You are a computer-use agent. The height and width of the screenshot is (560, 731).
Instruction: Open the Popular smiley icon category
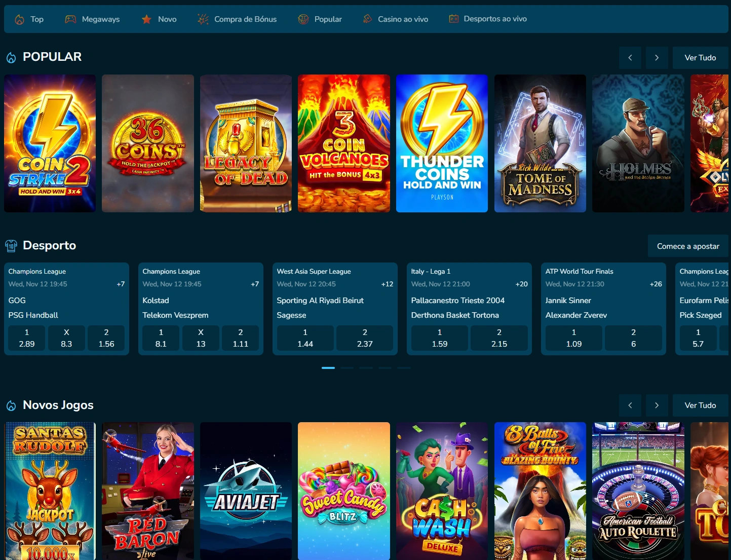(303, 19)
